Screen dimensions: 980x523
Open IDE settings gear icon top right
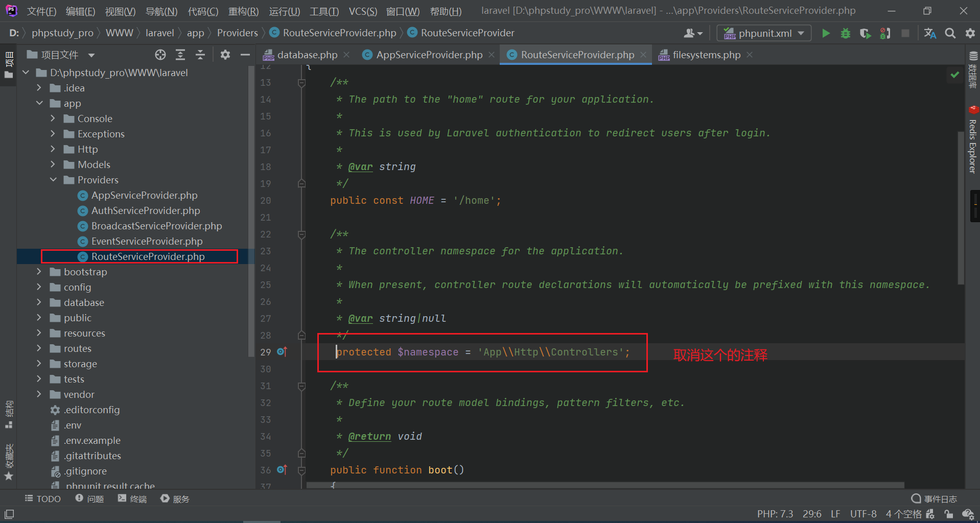click(970, 33)
